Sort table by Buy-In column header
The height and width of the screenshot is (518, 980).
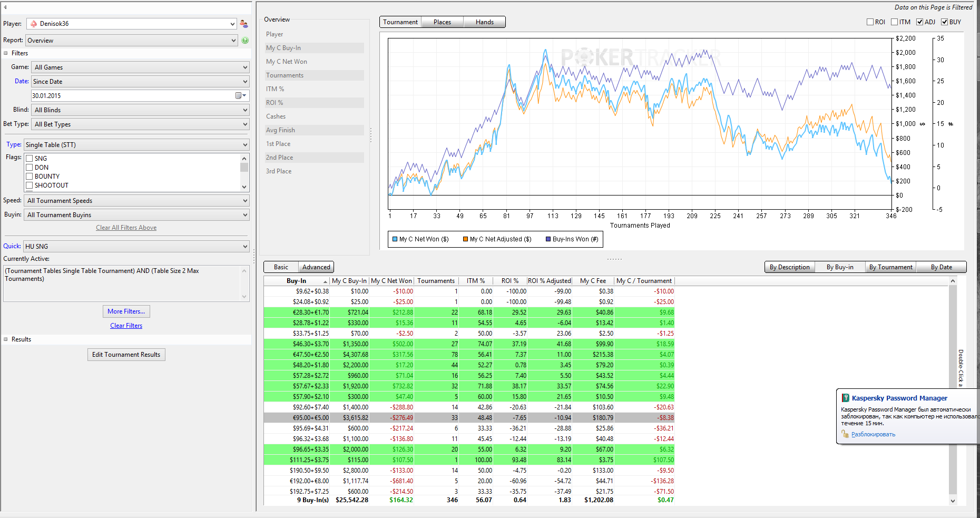pos(297,281)
